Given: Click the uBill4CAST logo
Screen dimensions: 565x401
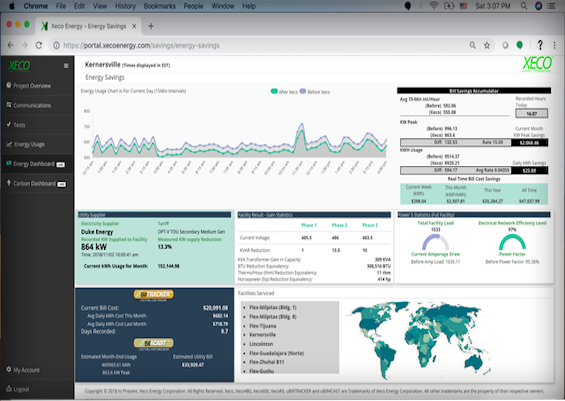Looking at the screenshot, I should (154, 344).
